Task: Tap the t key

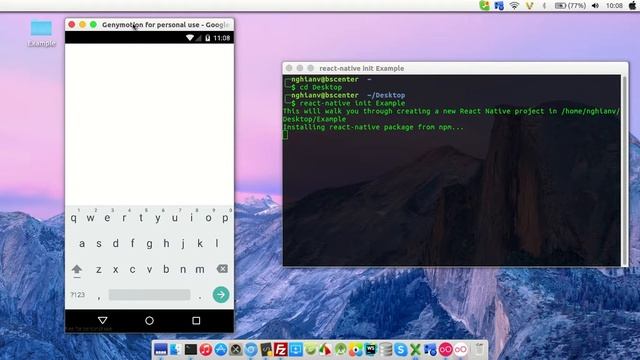Action: 141,218
